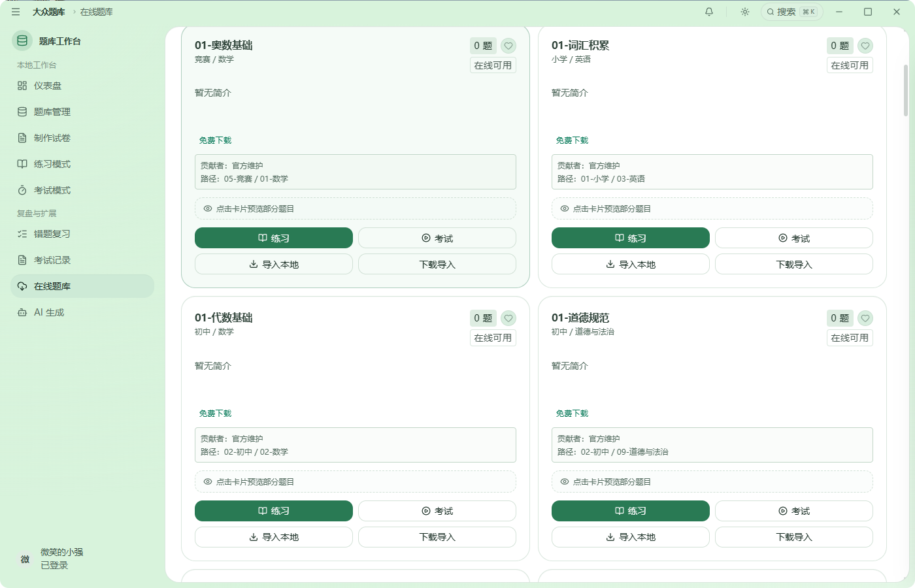The image size is (915, 588).
Task: Click preview hint on 01-道德规范 card
Action: click(x=712, y=482)
